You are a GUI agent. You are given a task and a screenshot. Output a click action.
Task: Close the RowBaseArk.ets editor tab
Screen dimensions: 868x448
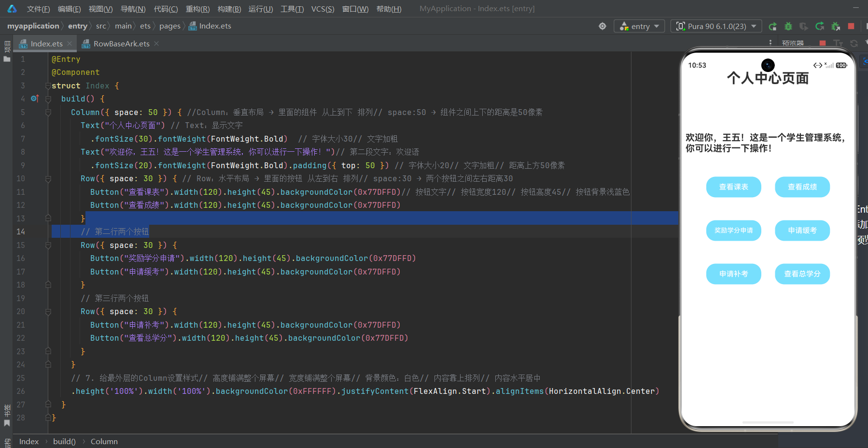pos(156,43)
